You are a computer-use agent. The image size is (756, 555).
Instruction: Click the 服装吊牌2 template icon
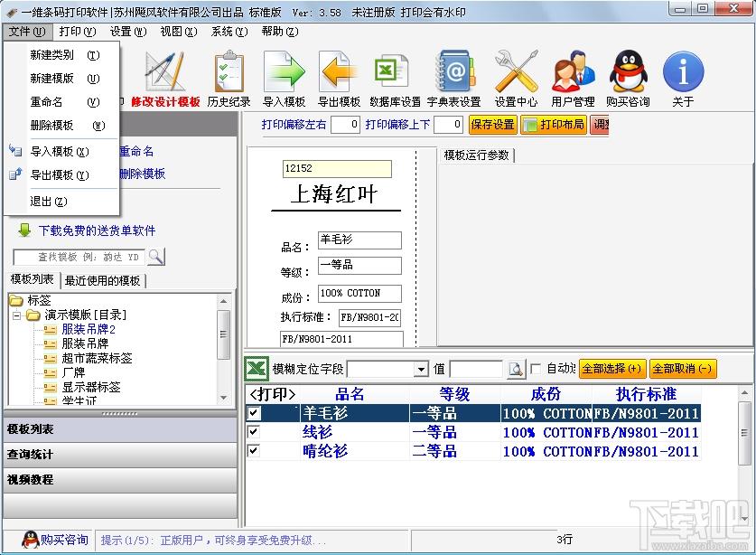(51, 330)
